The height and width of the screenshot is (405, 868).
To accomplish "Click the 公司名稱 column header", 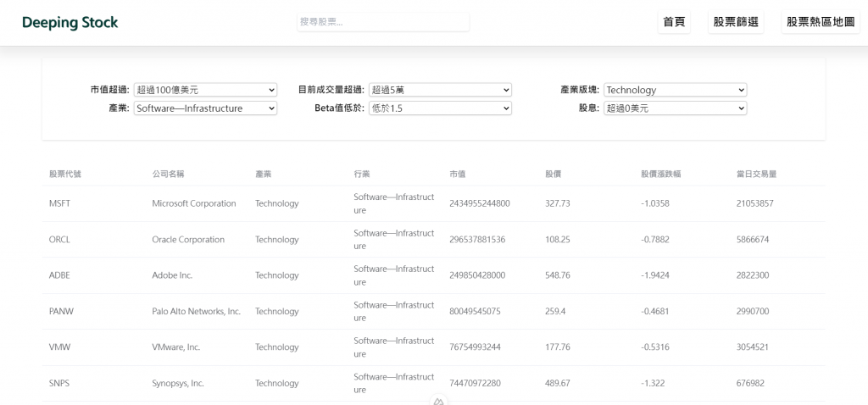I will (x=169, y=174).
